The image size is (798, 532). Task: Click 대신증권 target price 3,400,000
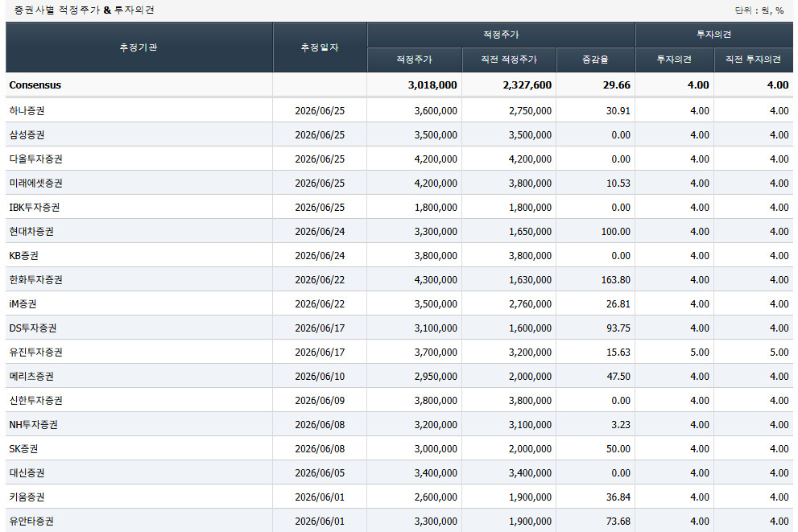[436, 473]
